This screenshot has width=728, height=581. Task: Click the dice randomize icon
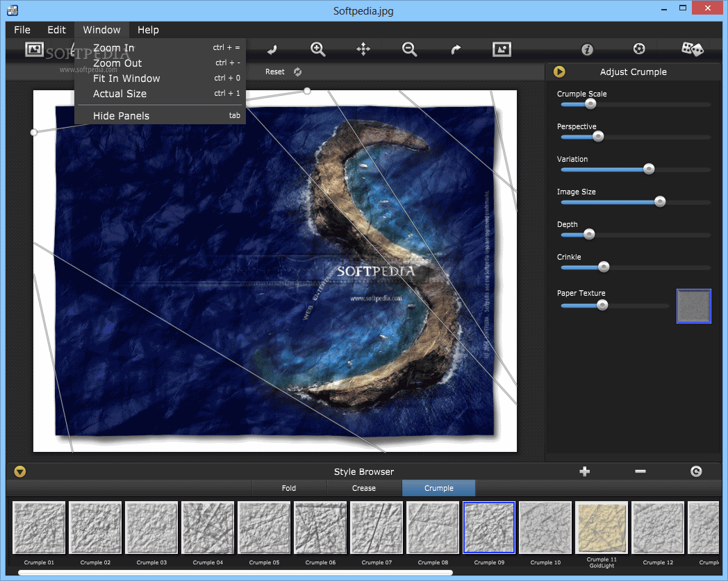[x=692, y=49]
